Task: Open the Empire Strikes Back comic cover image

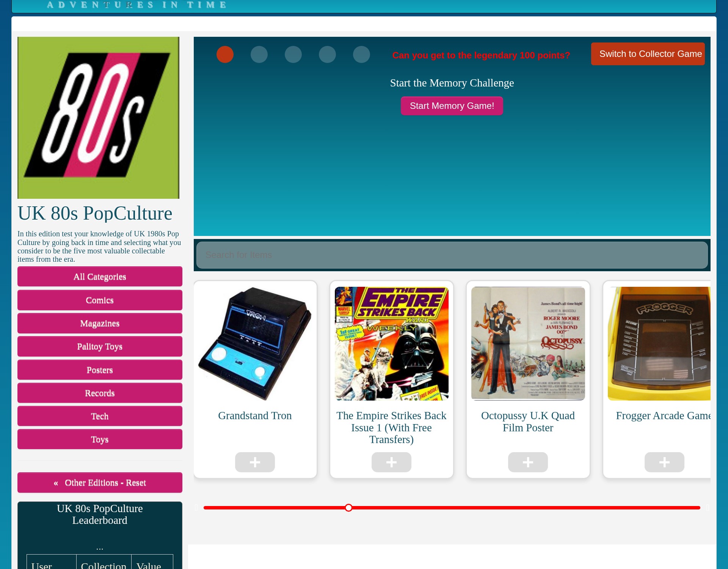Action: point(391,344)
